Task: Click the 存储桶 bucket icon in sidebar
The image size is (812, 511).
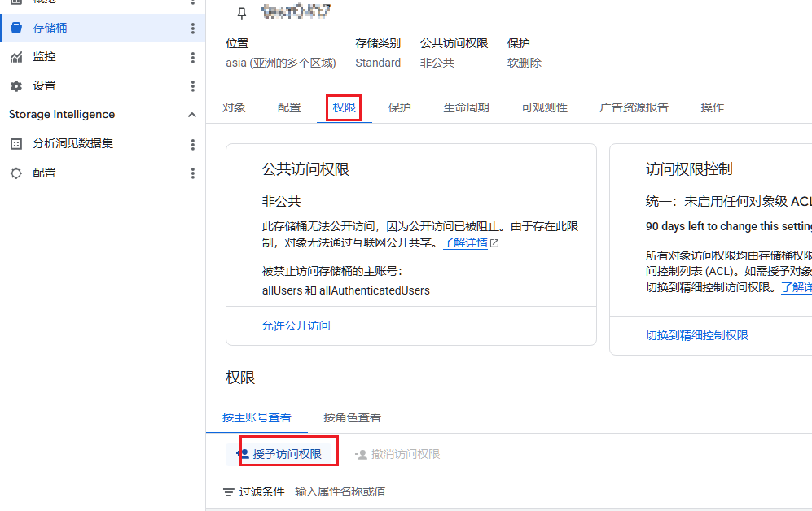Action: 16,28
